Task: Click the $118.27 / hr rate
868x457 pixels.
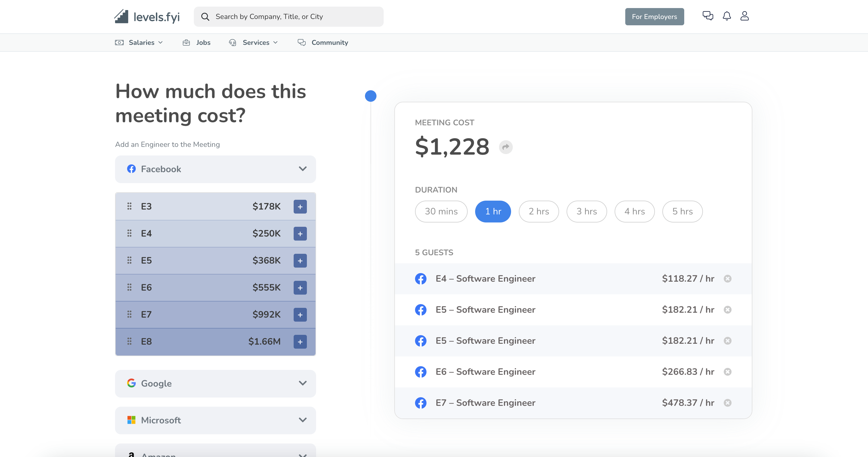Action: coord(688,279)
